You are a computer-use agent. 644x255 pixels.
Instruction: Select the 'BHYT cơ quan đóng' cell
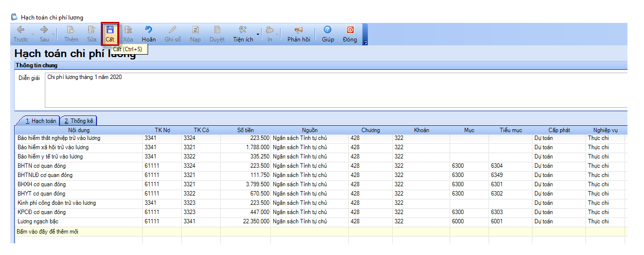point(79,194)
